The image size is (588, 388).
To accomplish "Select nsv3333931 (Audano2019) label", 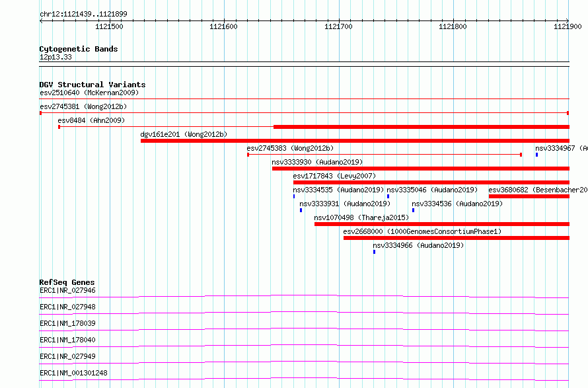I will click(x=345, y=204).
